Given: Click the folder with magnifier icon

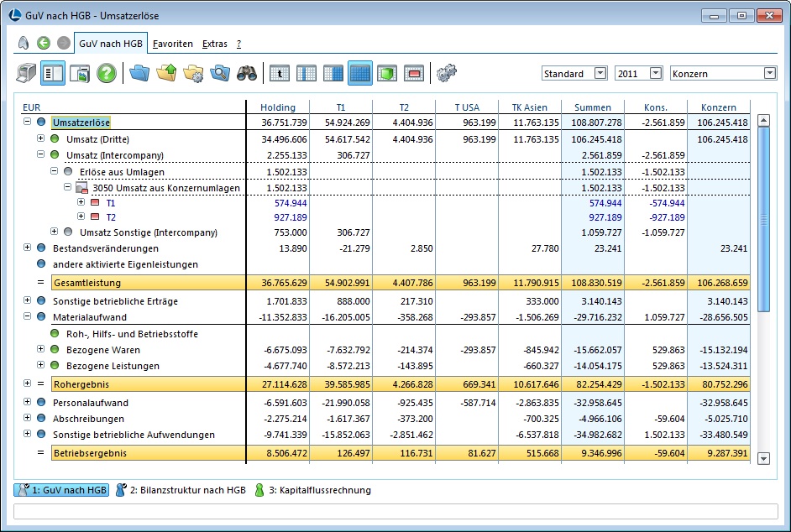Looking at the screenshot, I should pos(219,73).
